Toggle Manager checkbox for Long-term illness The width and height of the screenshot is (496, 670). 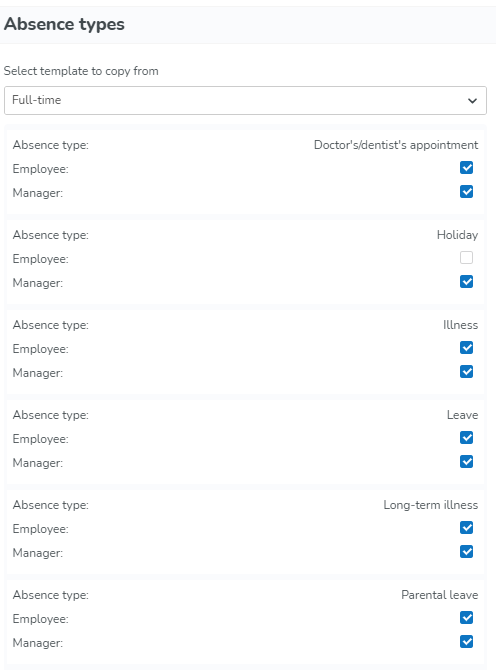467,552
